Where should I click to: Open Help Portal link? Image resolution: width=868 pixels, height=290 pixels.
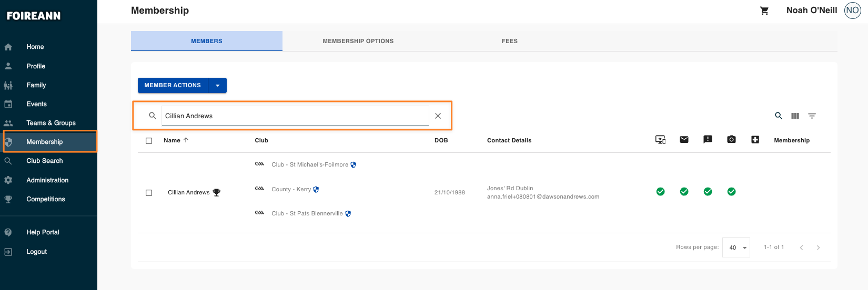pyautogui.click(x=43, y=232)
